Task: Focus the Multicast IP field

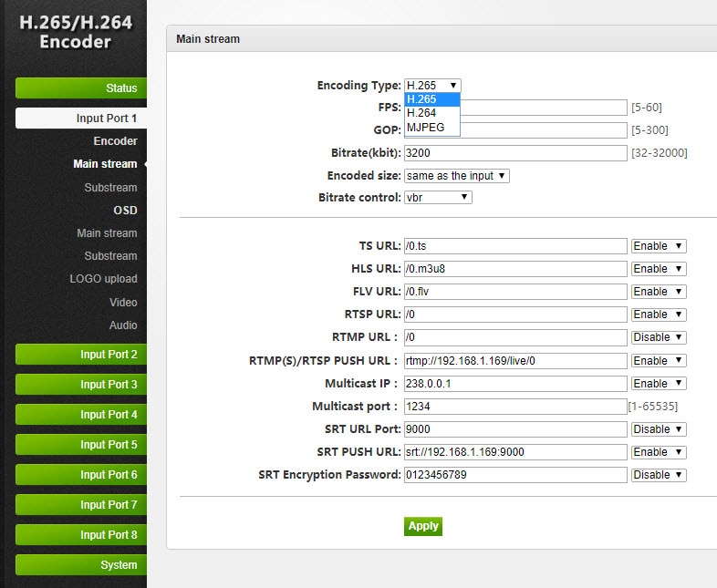Action: click(515, 384)
